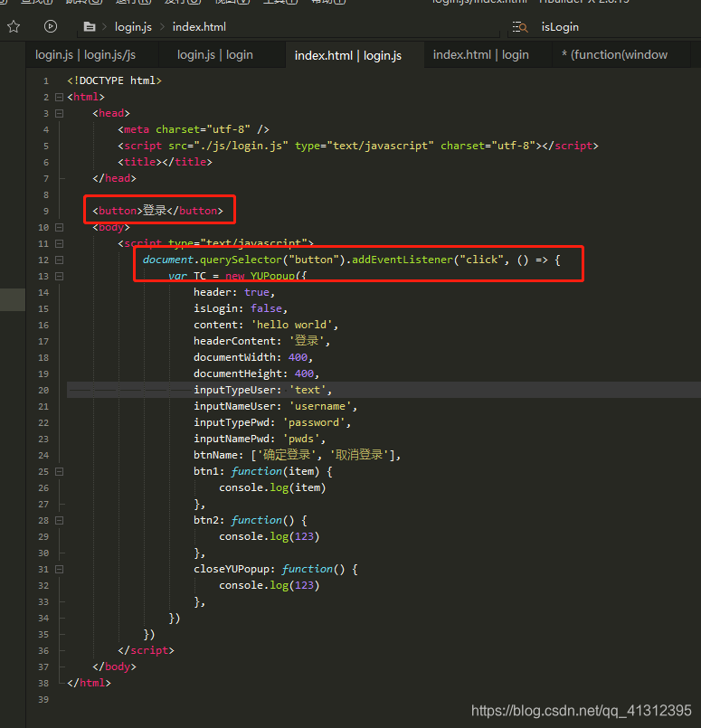Click the meta charset="utf-8" line
The height and width of the screenshot is (728, 701).
click(x=194, y=129)
